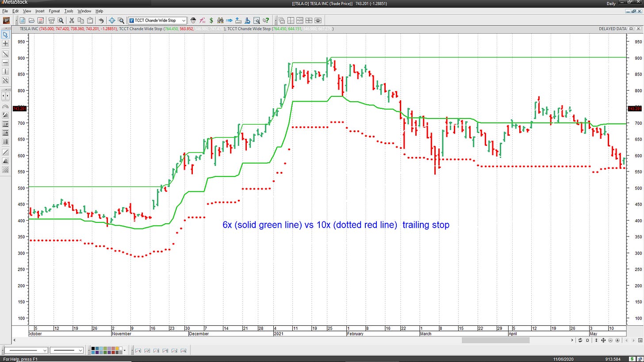Screen dimensions: 644x362
Task: Open the Help menu
Action: tap(99, 11)
